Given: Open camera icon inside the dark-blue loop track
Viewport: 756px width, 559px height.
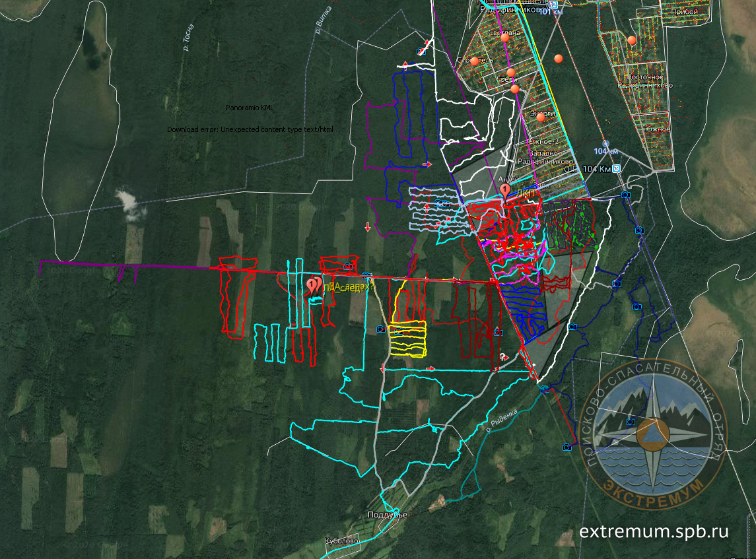Looking at the screenshot, I should (637, 306).
